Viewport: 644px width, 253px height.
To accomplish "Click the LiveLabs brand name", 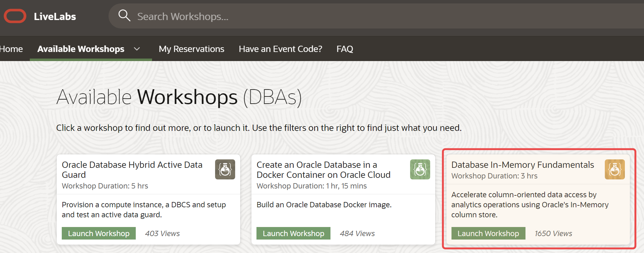I will click(55, 16).
